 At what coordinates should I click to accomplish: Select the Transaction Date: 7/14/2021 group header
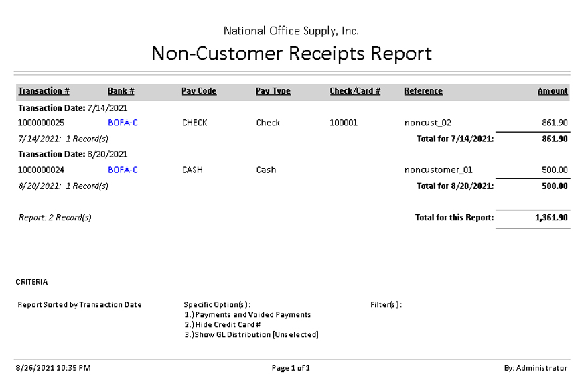(72, 107)
